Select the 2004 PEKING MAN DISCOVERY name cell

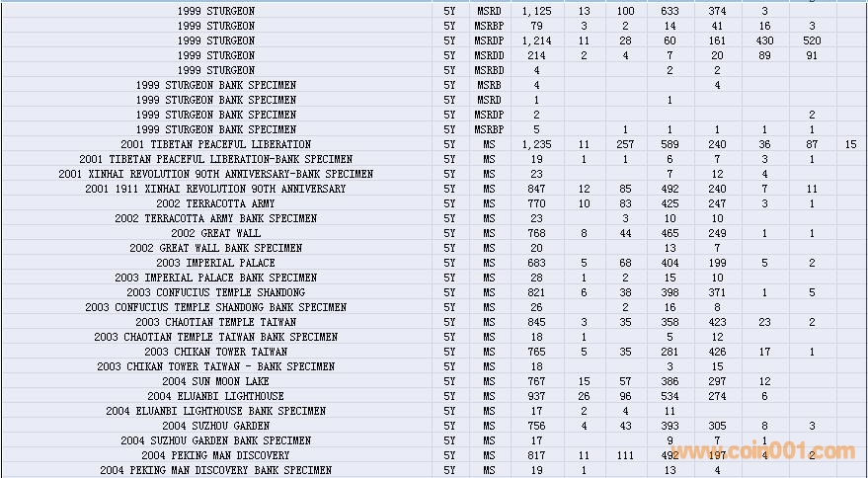pyautogui.click(x=215, y=455)
